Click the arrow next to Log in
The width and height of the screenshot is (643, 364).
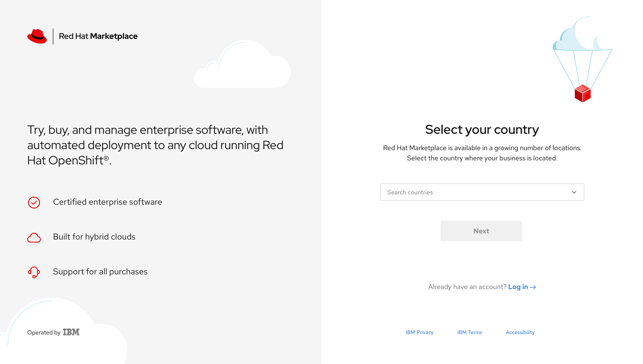pyautogui.click(x=533, y=287)
